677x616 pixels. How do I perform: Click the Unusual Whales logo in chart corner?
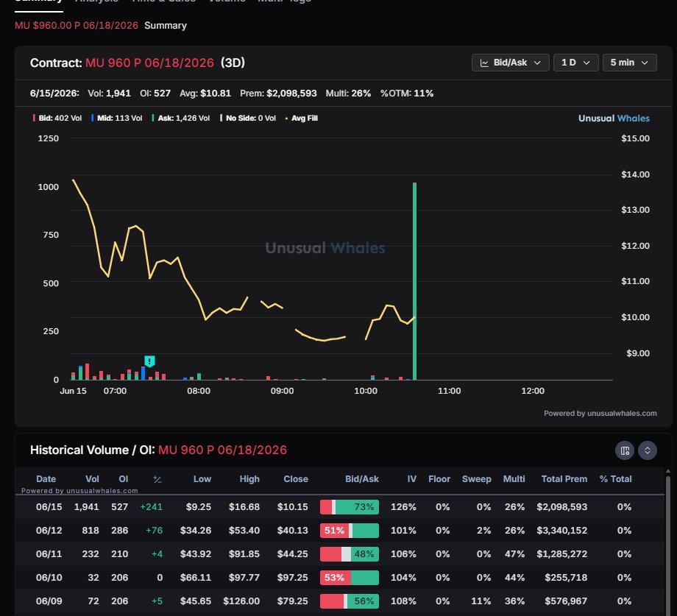(614, 118)
